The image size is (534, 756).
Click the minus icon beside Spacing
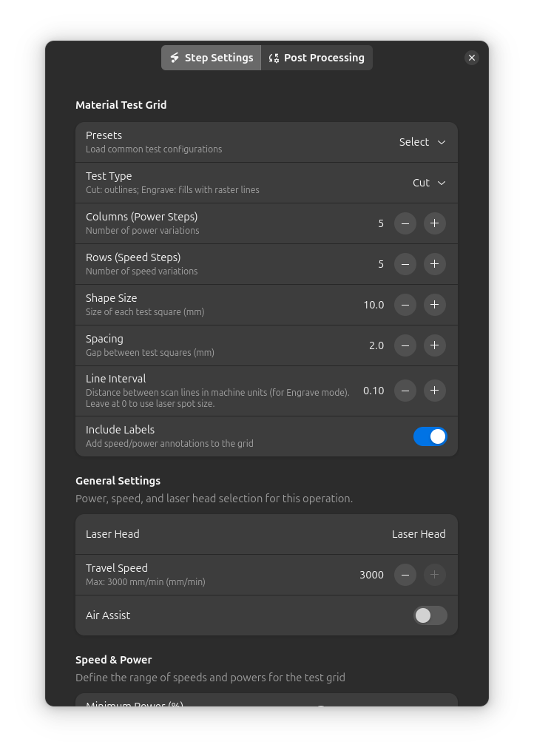click(x=405, y=345)
